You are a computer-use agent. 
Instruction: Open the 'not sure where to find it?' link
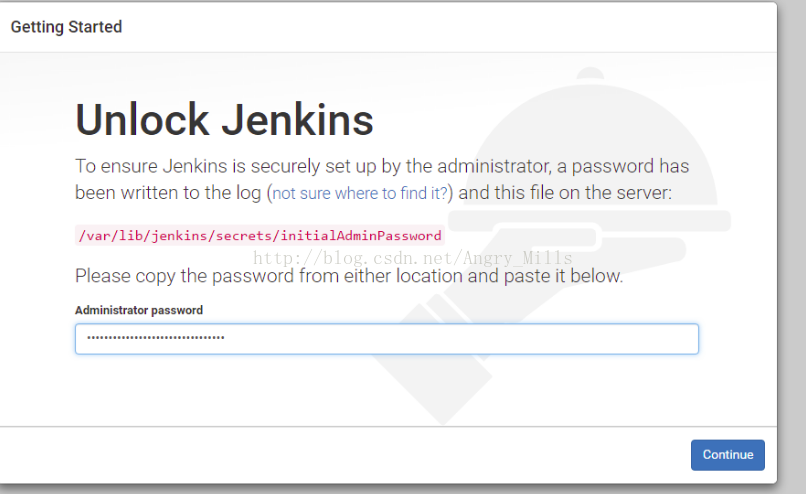(360, 193)
